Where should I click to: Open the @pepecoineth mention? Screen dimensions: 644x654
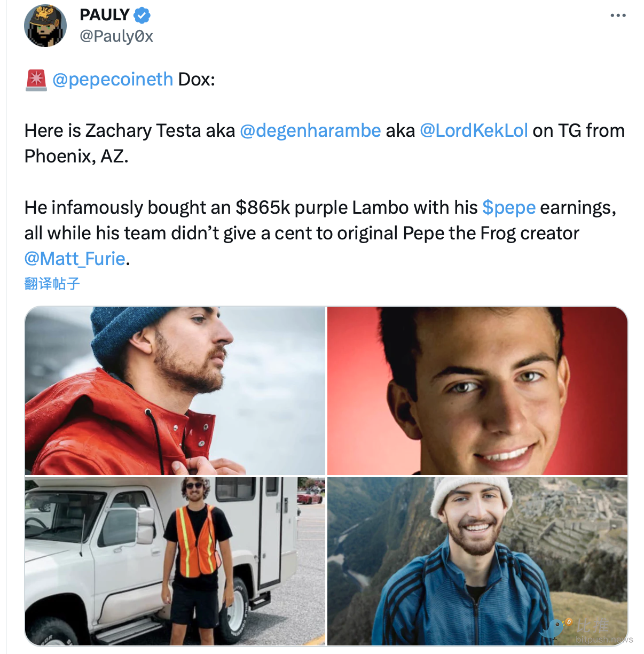(x=113, y=80)
